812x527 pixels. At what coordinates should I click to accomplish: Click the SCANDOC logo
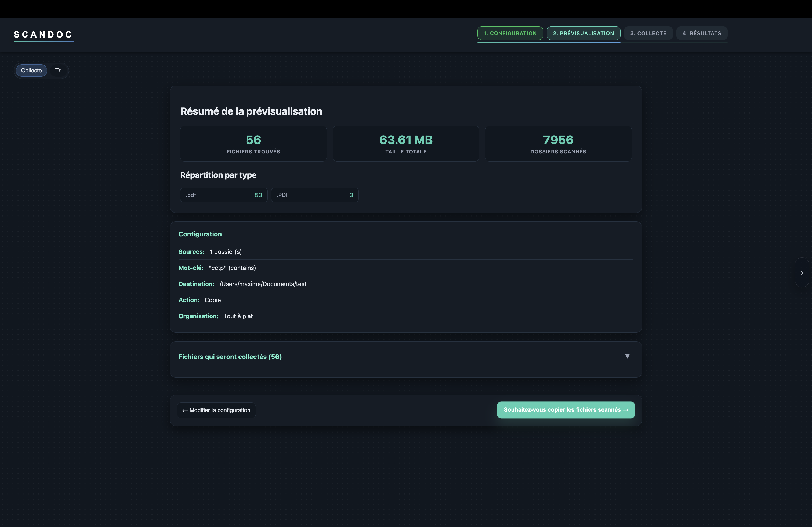point(43,34)
